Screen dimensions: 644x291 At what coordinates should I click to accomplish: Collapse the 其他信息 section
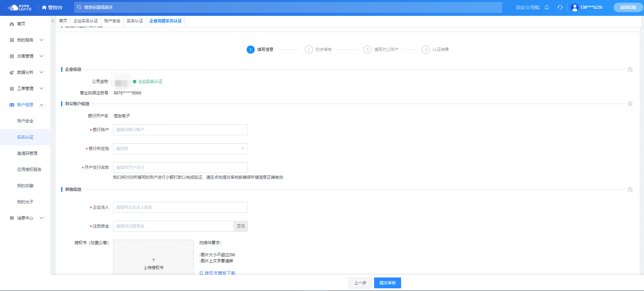[x=630, y=190]
